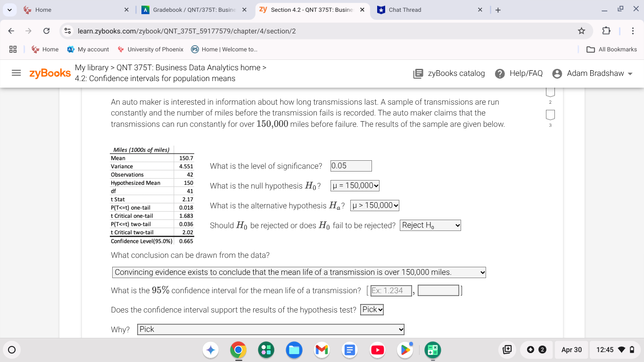Go forward one page
This screenshot has width=644, height=362.
point(29,31)
